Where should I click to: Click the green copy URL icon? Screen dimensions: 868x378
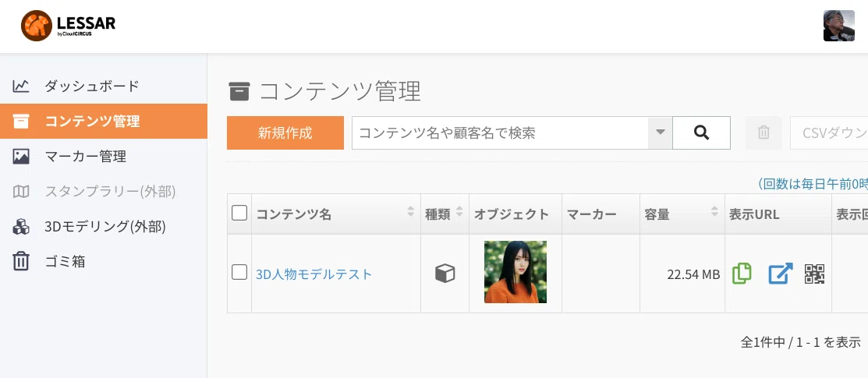tap(742, 274)
